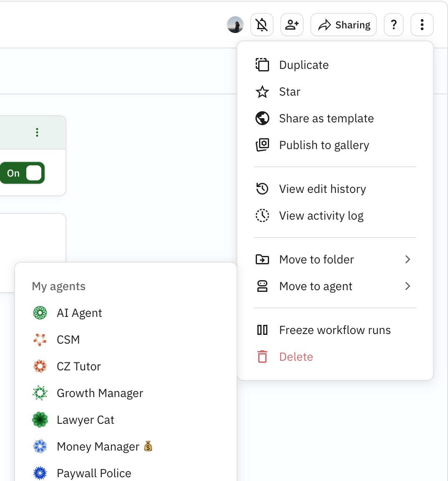The image size is (448, 481).
Task: Choose Share as template
Action: [326, 119]
